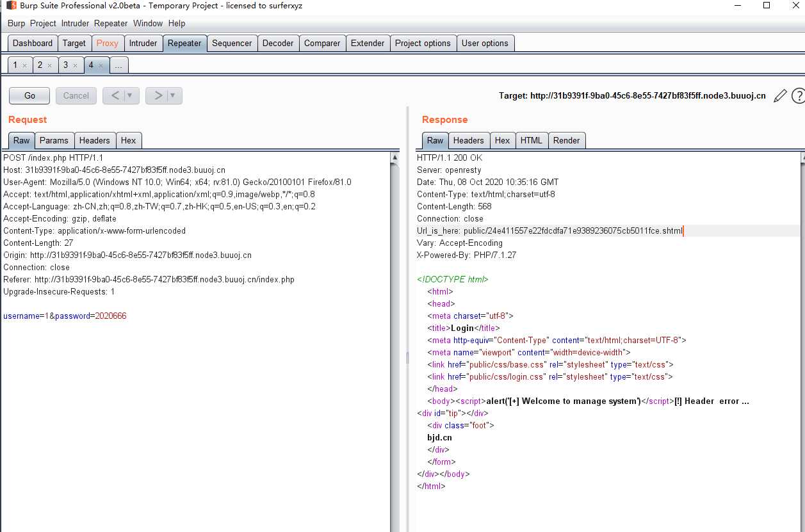This screenshot has height=532, width=805.
Task: Go forward in request history
Action: [x=158, y=95]
